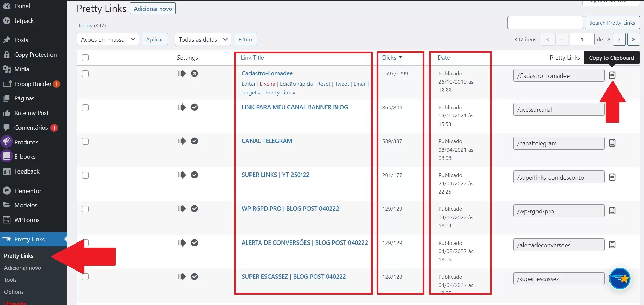
Task: Click the checkmark status icon for CANAL TELEGRAM
Action: (x=195, y=141)
